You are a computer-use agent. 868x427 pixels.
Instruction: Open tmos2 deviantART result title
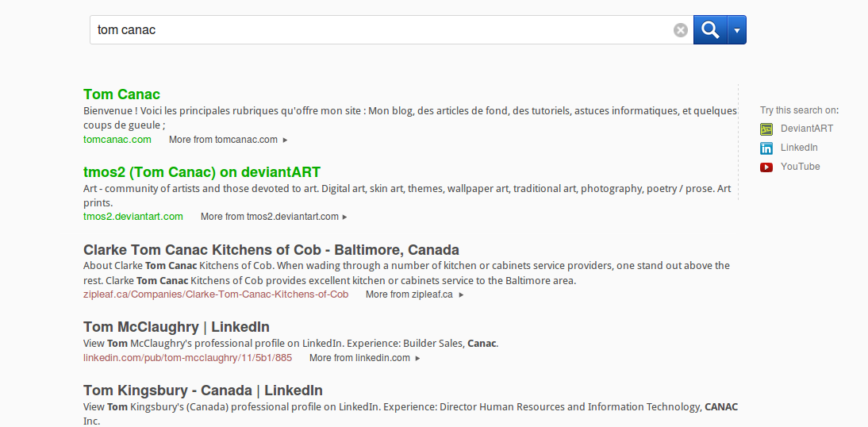pyautogui.click(x=202, y=172)
